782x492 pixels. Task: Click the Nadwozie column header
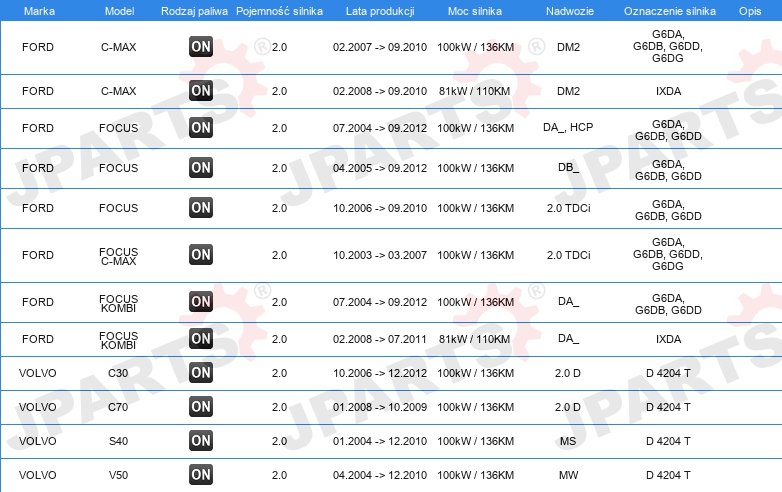click(570, 11)
